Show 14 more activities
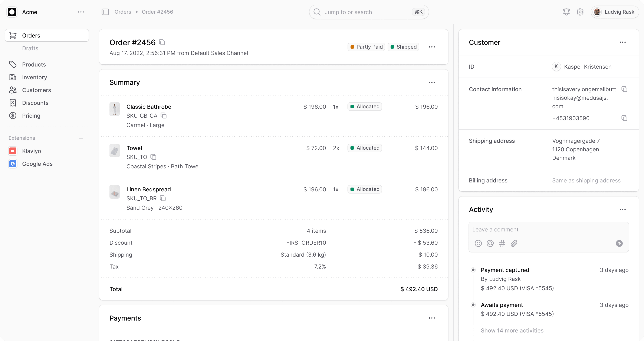The image size is (644, 341). pyautogui.click(x=512, y=330)
